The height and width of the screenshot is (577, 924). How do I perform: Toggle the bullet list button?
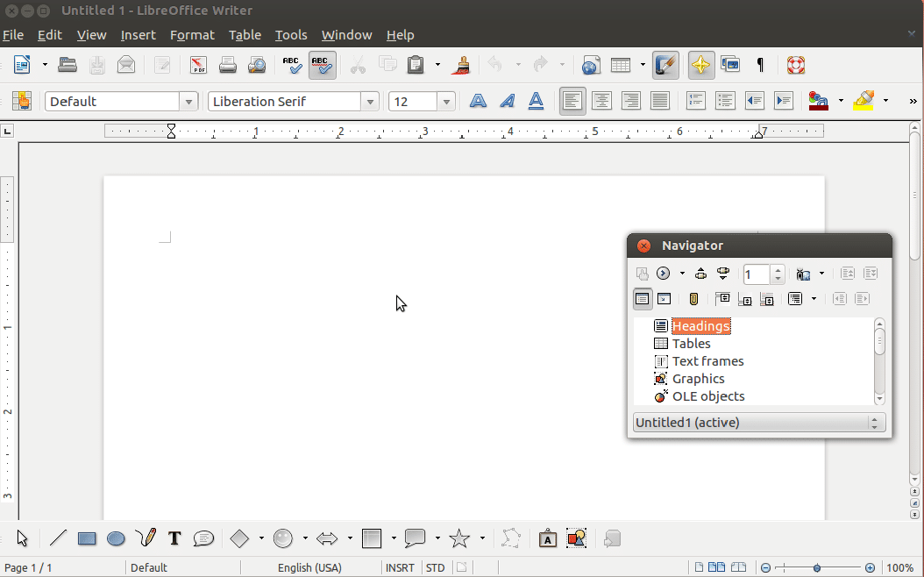point(725,101)
